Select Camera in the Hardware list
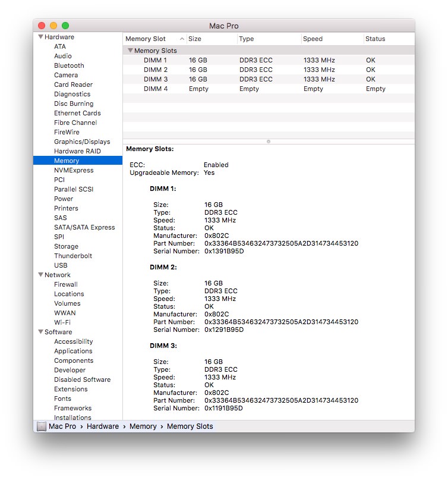 [66, 75]
